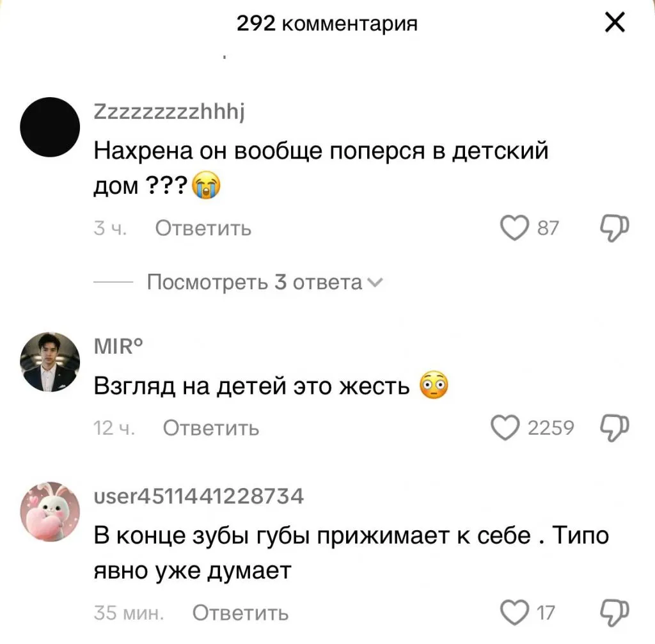Close the comments panel
The height and width of the screenshot is (644, 655).
click(615, 22)
